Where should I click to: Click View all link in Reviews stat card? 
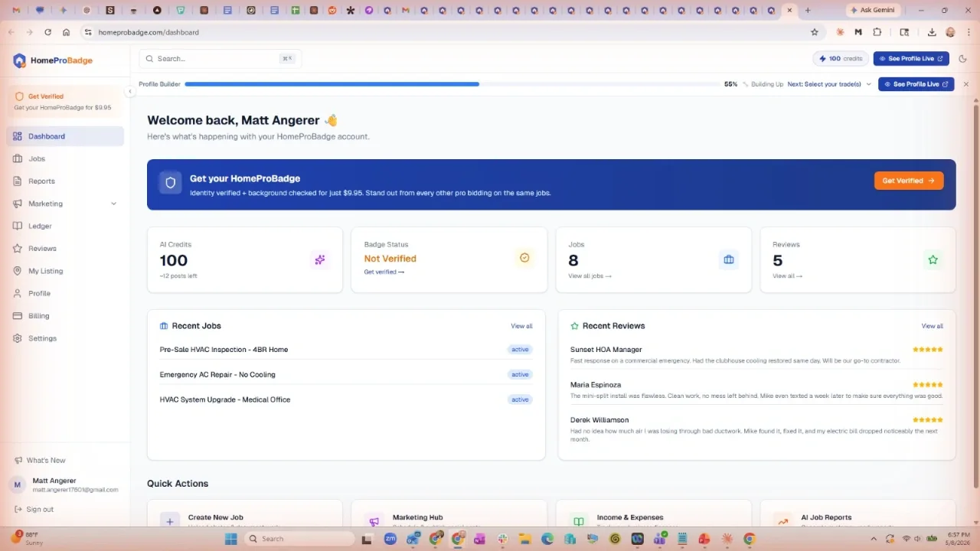tap(787, 275)
